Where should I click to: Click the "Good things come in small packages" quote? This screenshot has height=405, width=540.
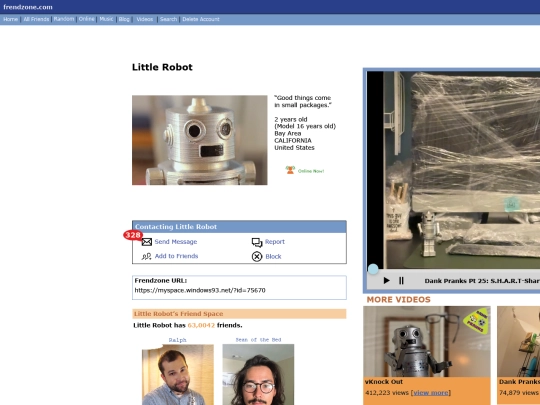click(303, 101)
